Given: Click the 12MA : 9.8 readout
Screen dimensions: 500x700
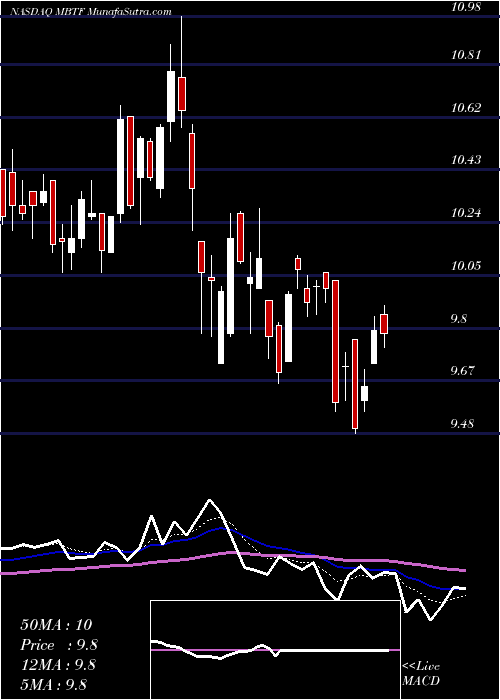Looking at the screenshot, I should pos(58,665).
